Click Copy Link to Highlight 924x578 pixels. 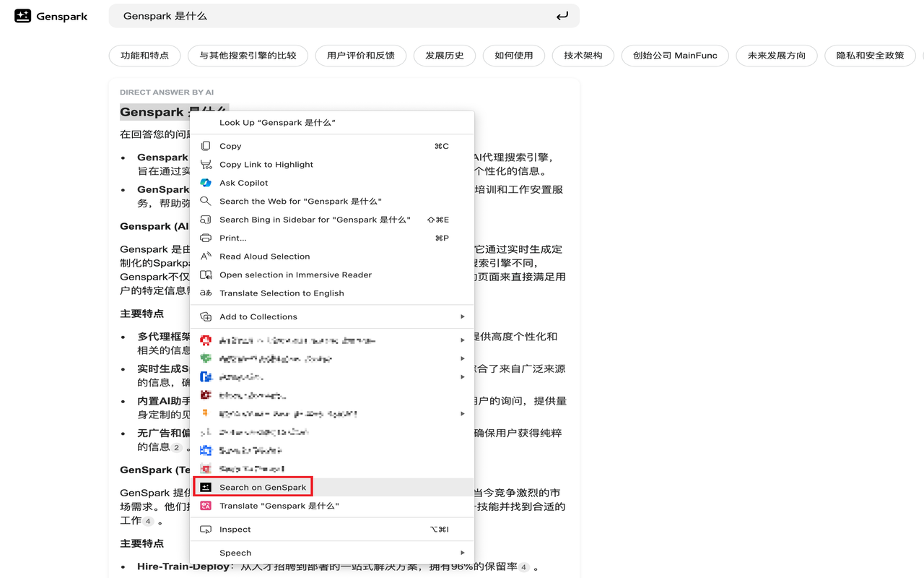point(266,164)
